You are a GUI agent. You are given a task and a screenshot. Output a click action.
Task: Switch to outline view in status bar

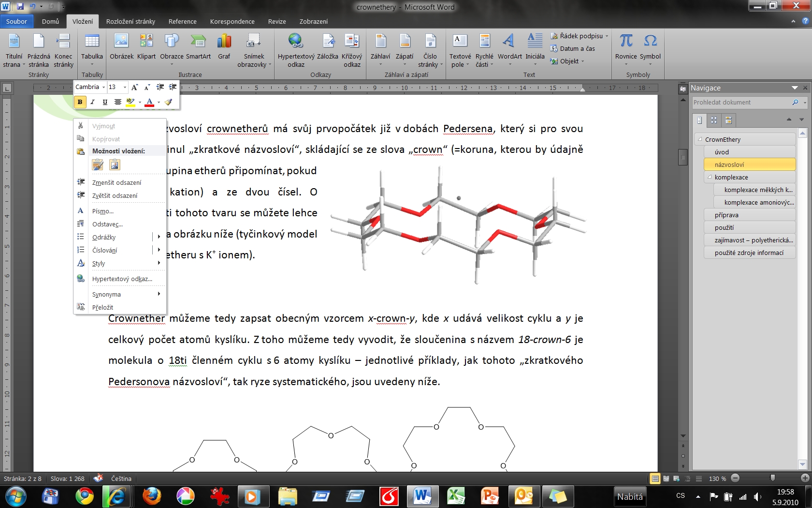(x=688, y=478)
